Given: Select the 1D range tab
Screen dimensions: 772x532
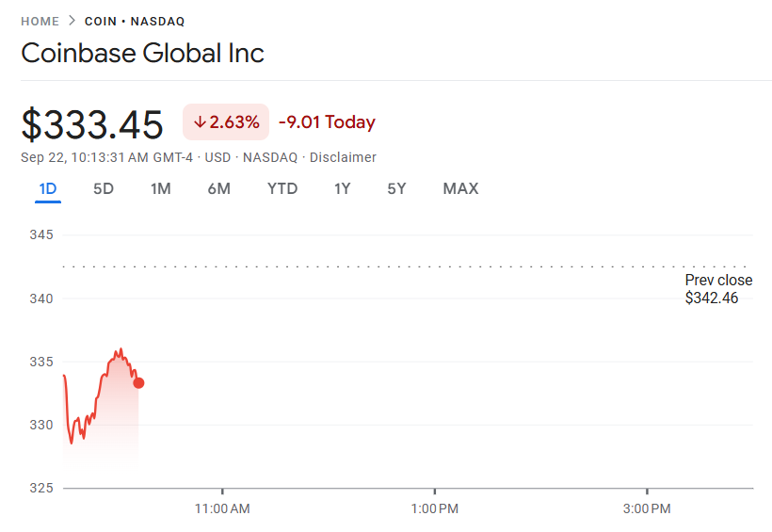Looking at the screenshot, I should (x=48, y=189).
